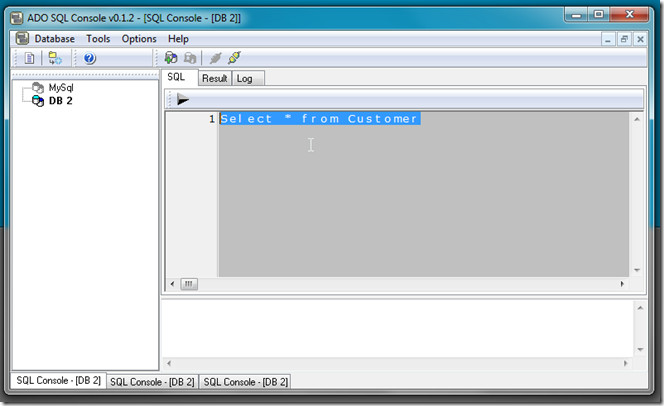Click the add database icon with green plus
Screen dimensions: 664x406
coord(171,58)
